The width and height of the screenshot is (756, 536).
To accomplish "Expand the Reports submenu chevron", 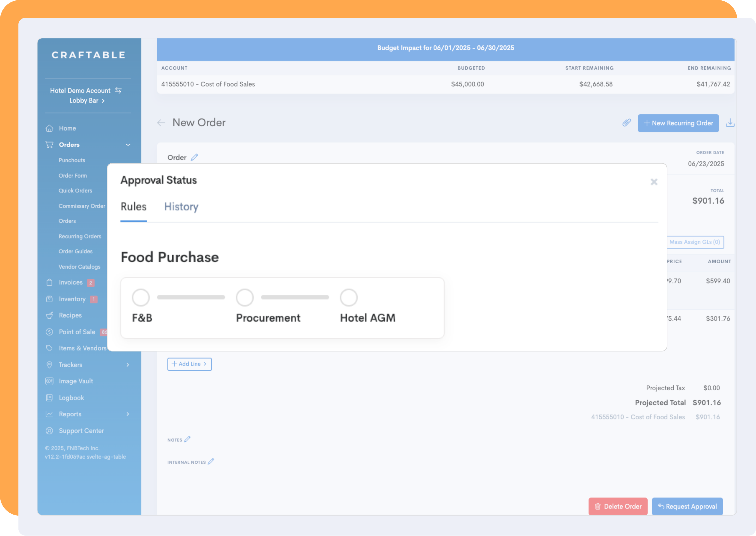I will click(128, 414).
